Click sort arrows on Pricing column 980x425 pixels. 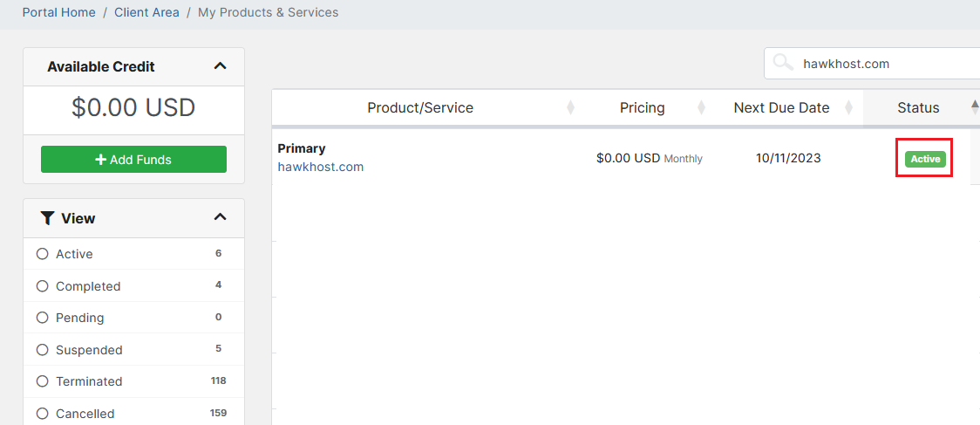pos(701,107)
